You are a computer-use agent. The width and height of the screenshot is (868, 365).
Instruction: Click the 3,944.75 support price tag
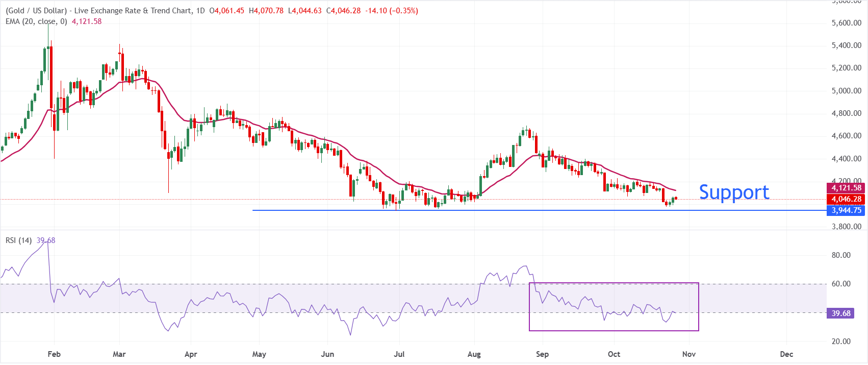click(x=846, y=210)
